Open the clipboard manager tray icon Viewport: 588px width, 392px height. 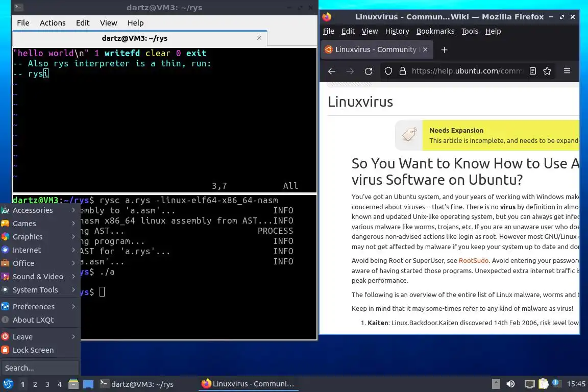click(543, 384)
